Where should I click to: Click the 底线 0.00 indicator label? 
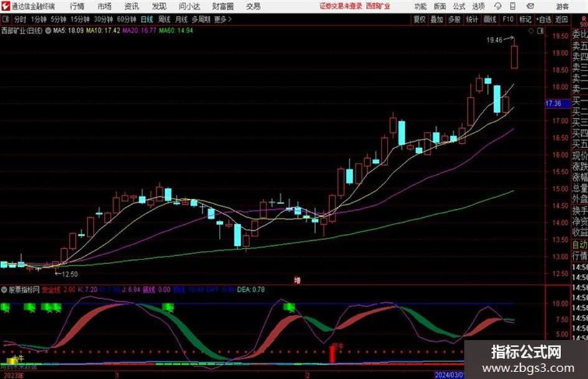point(157,289)
